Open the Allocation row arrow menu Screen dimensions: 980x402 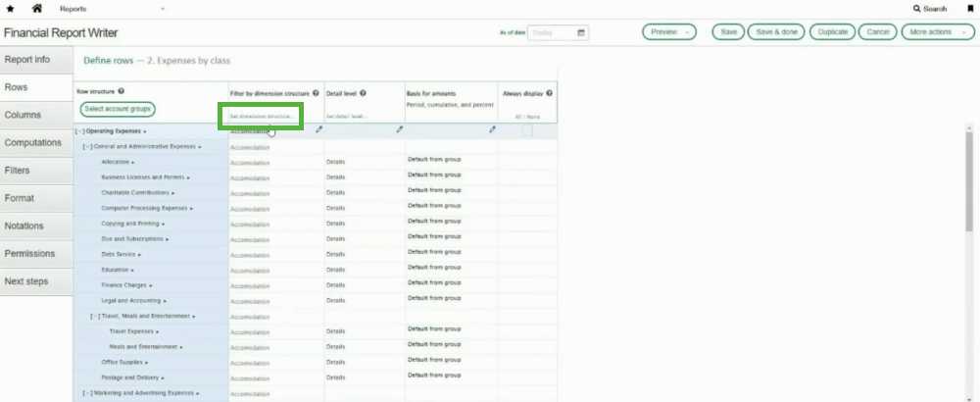point(133,162)
